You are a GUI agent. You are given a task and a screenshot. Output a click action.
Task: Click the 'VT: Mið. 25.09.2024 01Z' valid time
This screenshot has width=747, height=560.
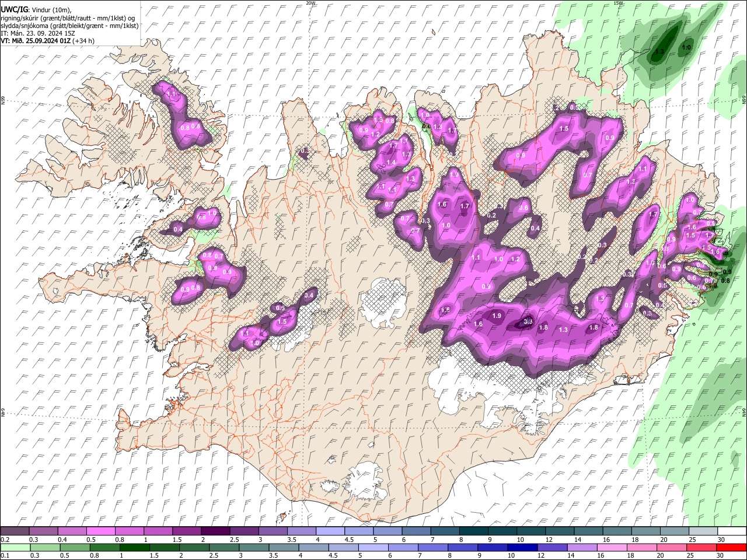(x=35, y=40)
